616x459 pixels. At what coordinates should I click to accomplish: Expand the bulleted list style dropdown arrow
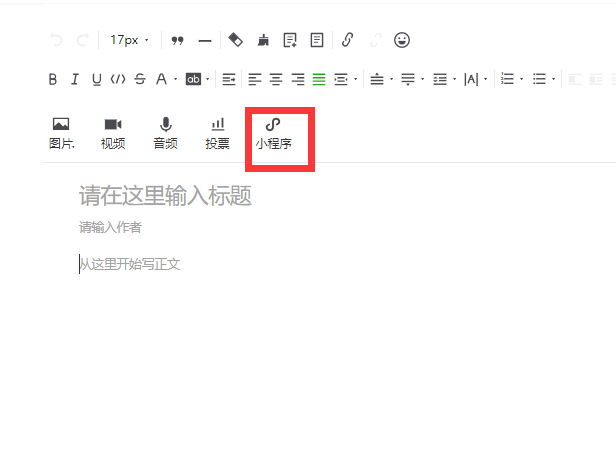point(554,79)
